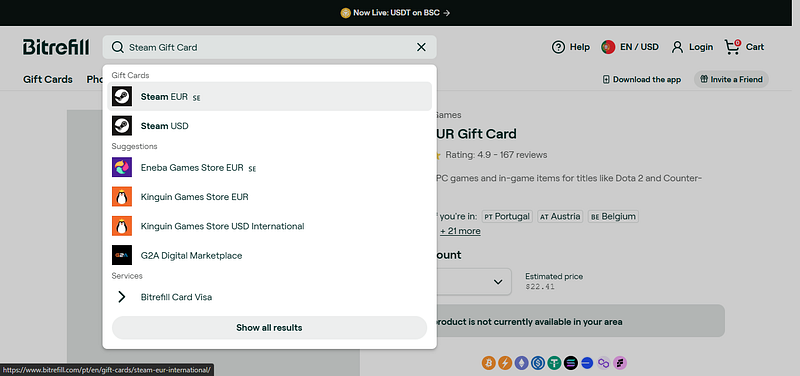Click the Tether USDT payment icon

pyautogui.click(x=554, y=363)
